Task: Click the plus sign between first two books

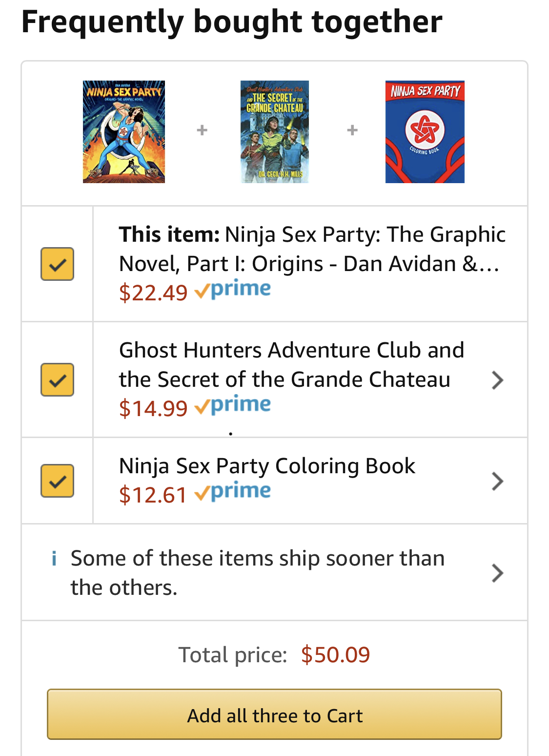Action: [x=202, y=130]
